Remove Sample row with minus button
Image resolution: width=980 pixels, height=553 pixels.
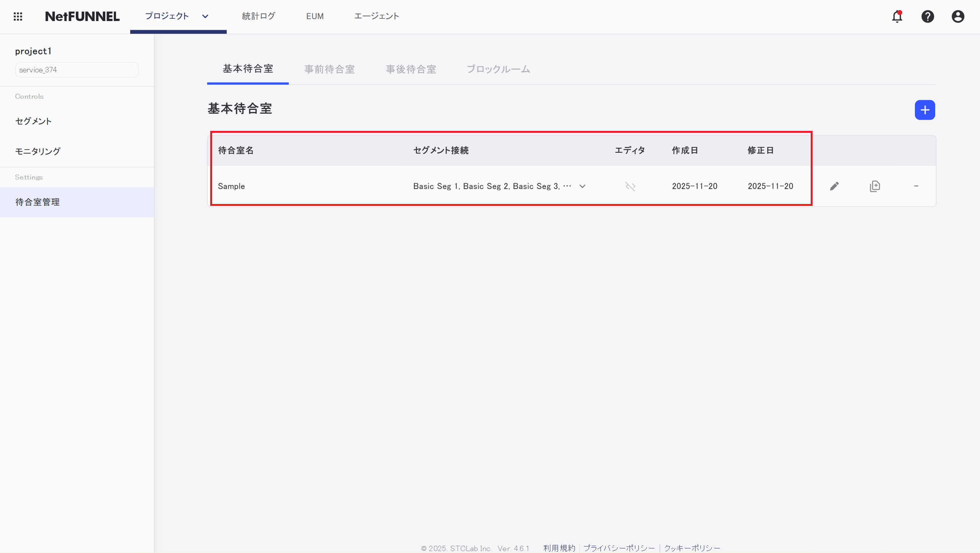pyautogui.click(x=916, y=186)
